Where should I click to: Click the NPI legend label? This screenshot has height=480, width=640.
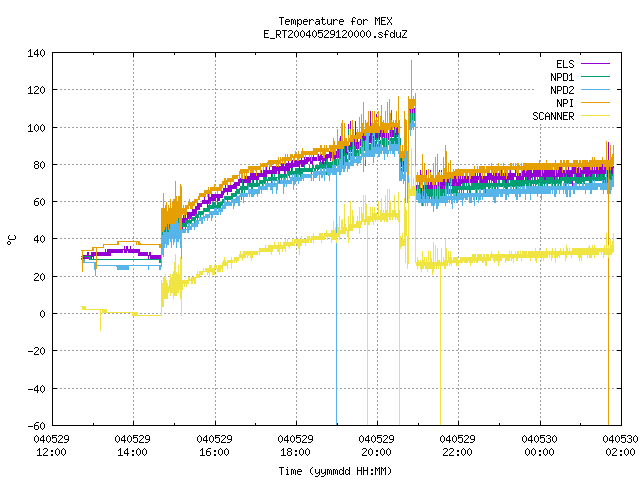pyautogui.click(x=565, y=103)
